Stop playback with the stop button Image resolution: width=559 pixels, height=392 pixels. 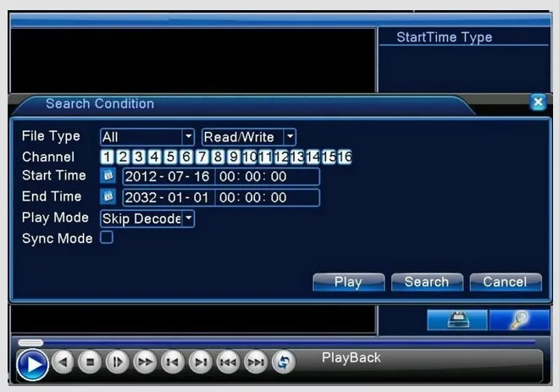click(90, 362)
